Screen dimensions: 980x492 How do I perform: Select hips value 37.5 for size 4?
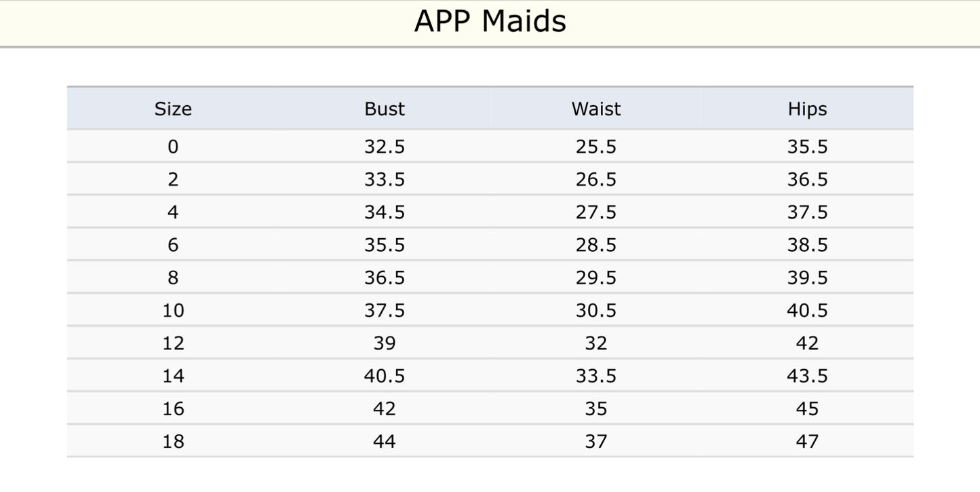(x=807, y=212)
